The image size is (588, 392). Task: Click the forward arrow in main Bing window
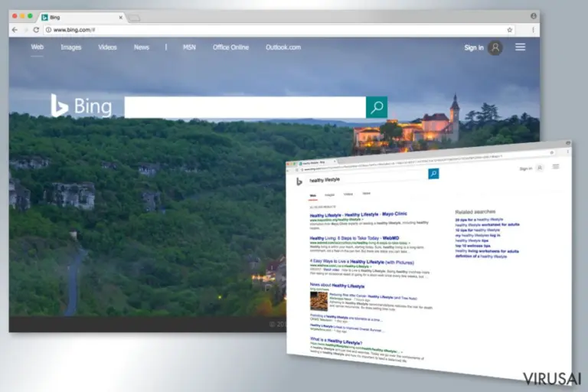25,30
